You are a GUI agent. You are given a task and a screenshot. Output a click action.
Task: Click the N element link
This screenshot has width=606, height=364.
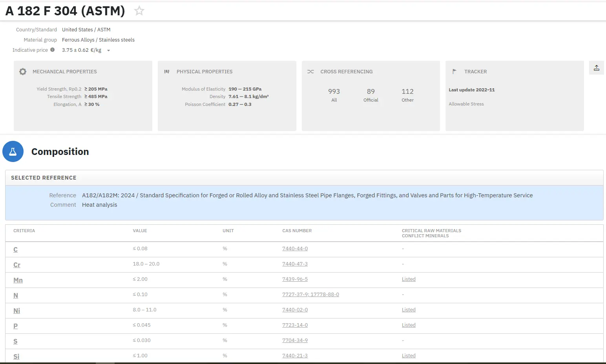16,295
